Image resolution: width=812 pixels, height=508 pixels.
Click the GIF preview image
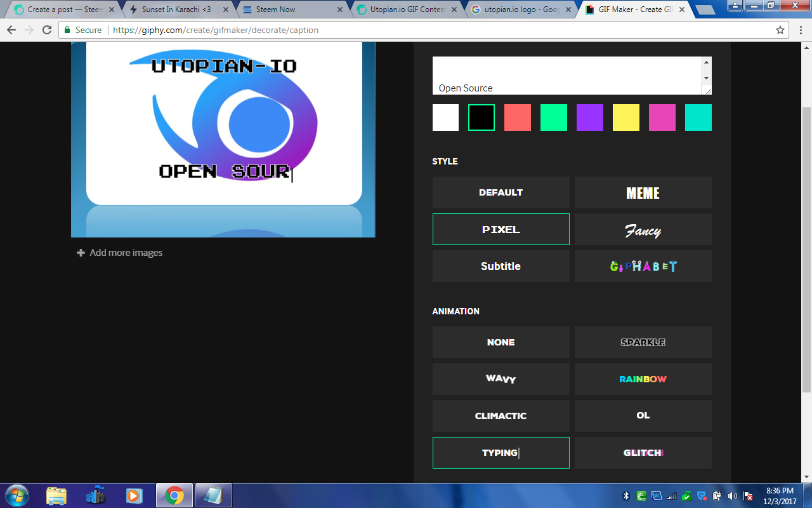223,140
